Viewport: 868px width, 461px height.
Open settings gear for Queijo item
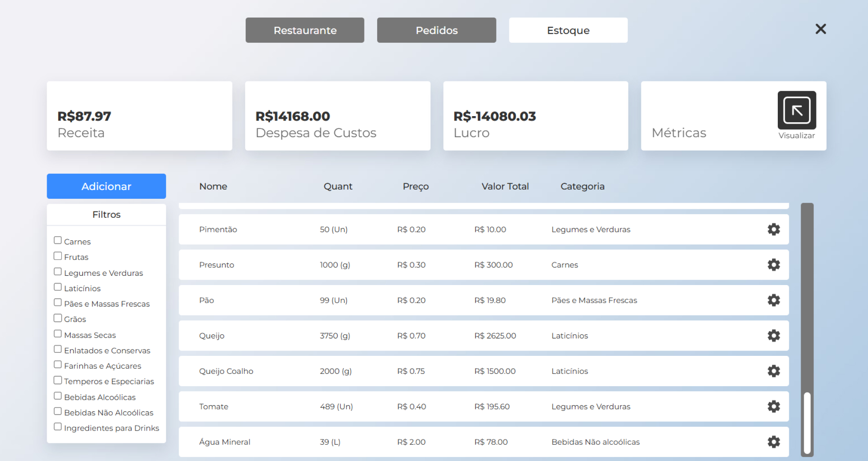pos(773,336)
